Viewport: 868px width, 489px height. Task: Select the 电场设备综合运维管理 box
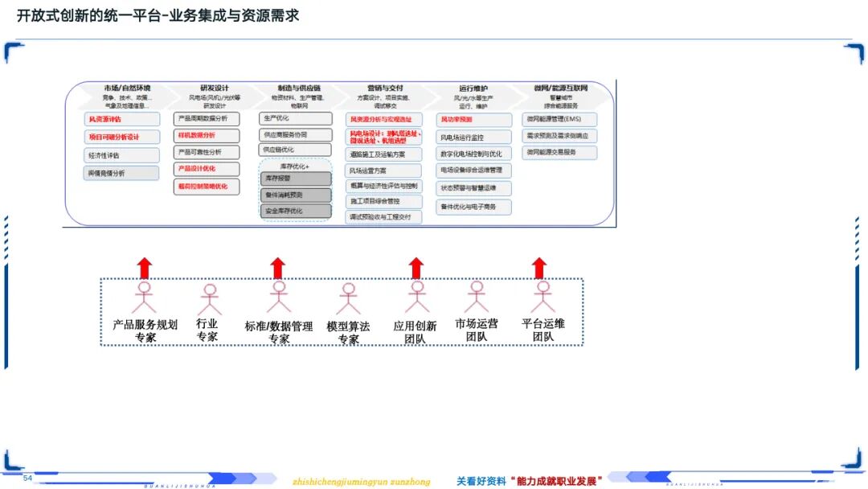(x=474, y=171)
